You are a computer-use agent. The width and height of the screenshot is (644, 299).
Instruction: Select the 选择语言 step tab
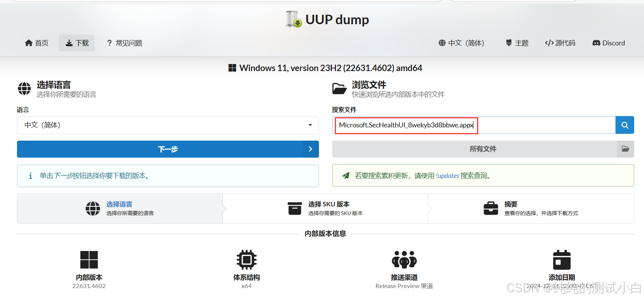tap(120, 209)
